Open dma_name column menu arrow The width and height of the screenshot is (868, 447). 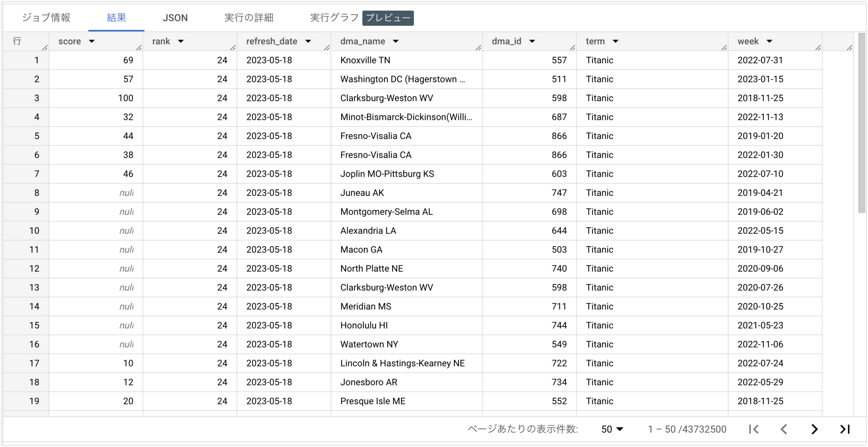tap(396, 41)
